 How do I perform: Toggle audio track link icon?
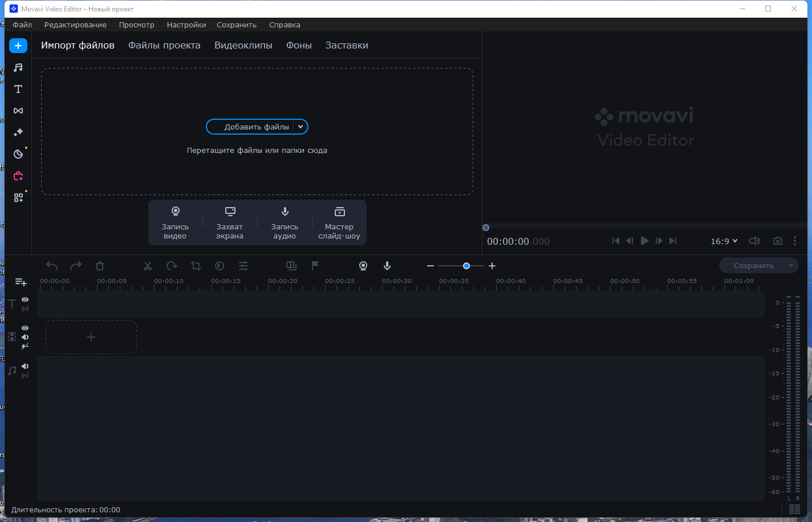(x=25, y=375)
